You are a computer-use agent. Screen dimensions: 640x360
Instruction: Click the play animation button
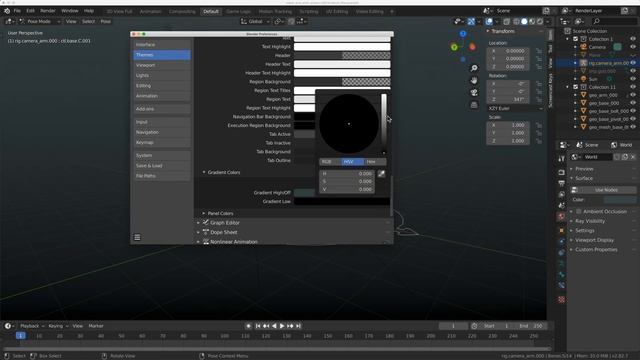[282, 326]
